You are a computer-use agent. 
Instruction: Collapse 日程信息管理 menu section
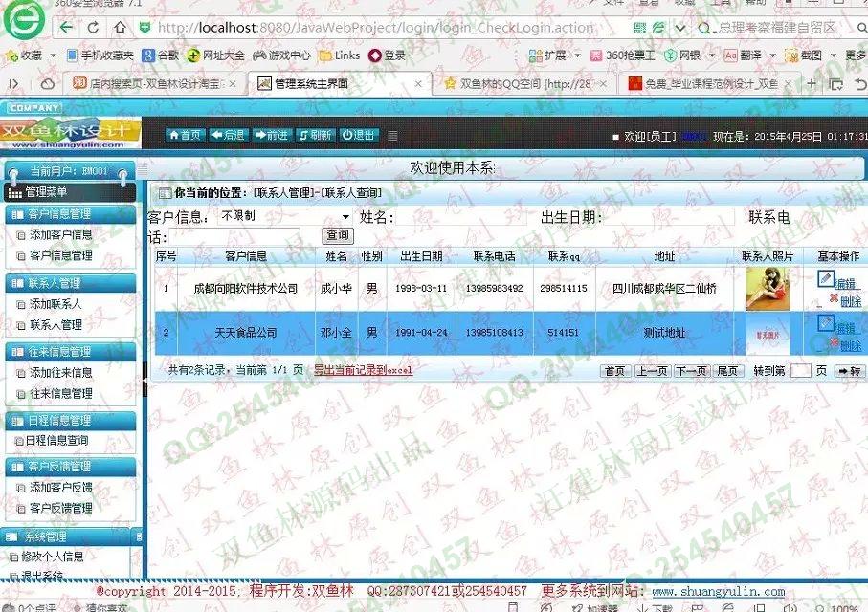70,421
